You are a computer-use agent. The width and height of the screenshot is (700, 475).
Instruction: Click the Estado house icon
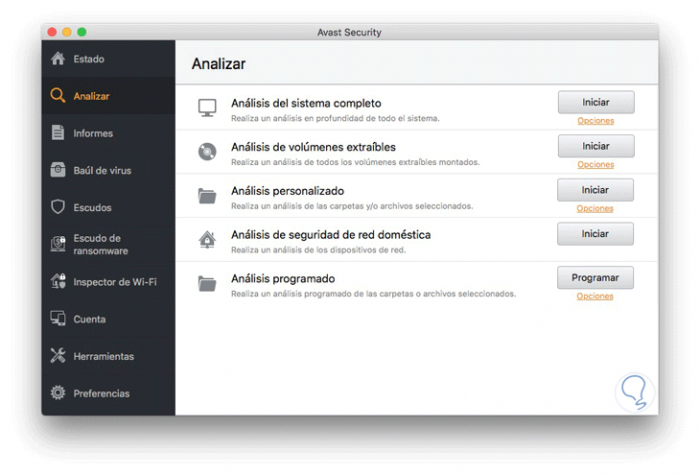[x=58, y=58]
